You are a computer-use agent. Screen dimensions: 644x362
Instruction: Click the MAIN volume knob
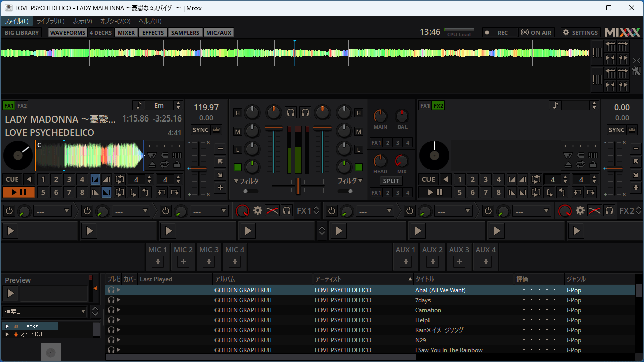pyautogui.click(x=380, y=116)
